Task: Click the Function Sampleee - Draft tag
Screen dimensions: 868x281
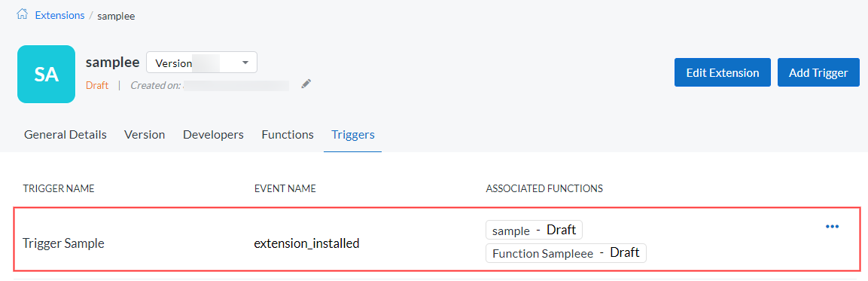Action: click(x=566, y=253)
